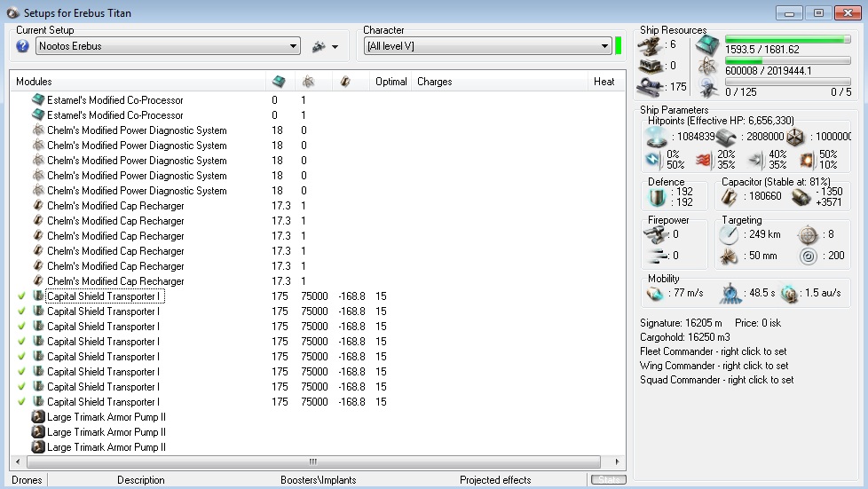The height and width of the screenshot is (489, 868).
Task: Click the ship setup tools icon
Action: click(x=319, y=46)
